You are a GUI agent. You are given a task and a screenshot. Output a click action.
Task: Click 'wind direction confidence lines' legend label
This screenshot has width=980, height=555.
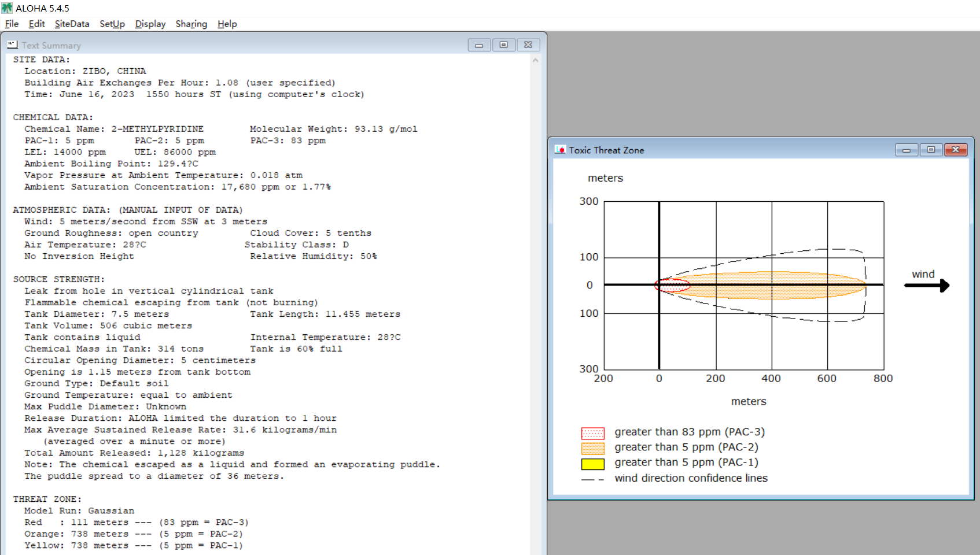point(691,478)
